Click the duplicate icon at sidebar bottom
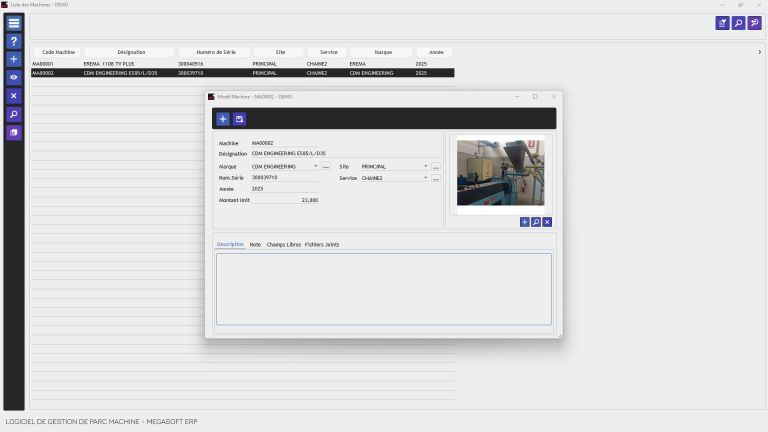 (x=14, y=132)
